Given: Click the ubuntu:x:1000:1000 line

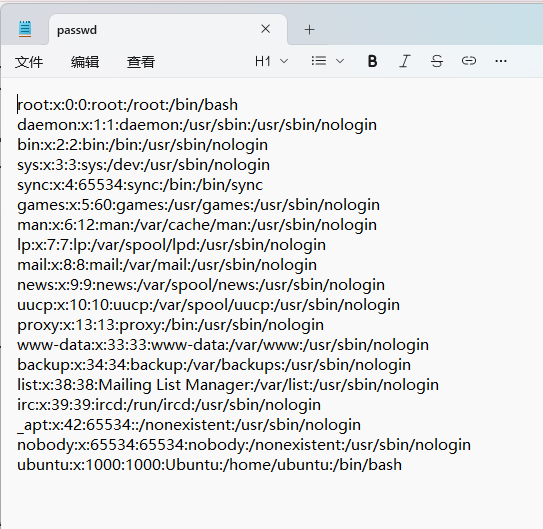Looking at the screenshot, I should click(x=210, y=465).
